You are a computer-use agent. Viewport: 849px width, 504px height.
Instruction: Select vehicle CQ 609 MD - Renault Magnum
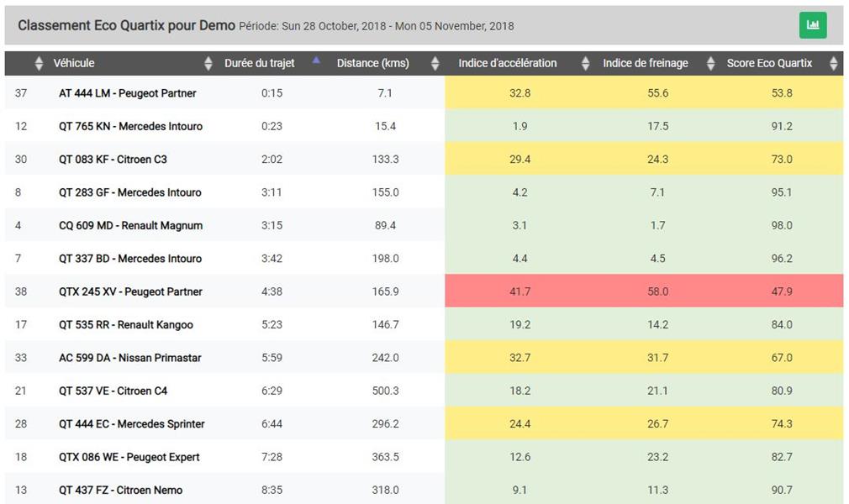130,225
